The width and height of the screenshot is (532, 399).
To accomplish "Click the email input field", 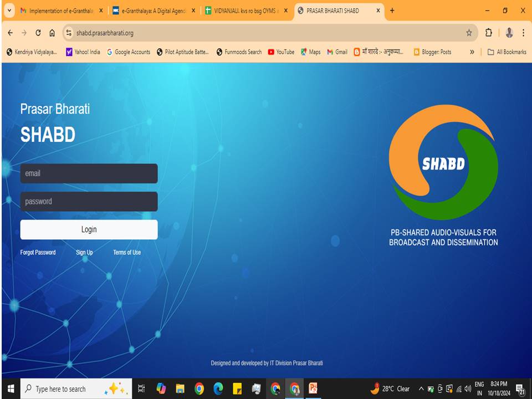I will [x=89, y=173].
